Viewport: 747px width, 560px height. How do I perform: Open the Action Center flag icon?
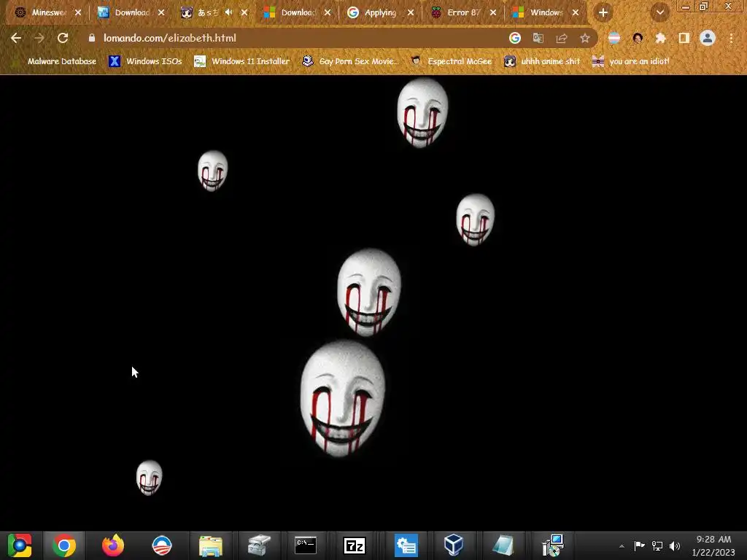[x=639, y=545]
